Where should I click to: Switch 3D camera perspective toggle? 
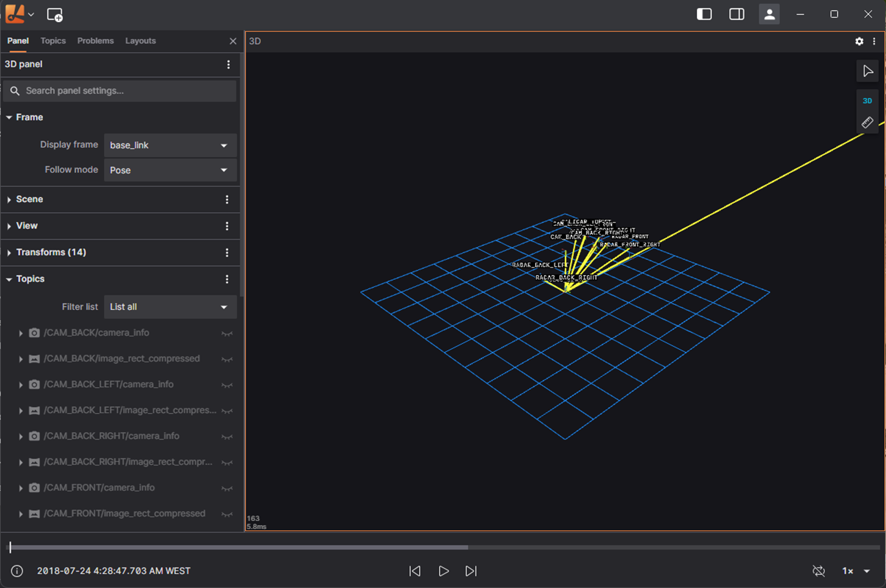tap(867, 101)
